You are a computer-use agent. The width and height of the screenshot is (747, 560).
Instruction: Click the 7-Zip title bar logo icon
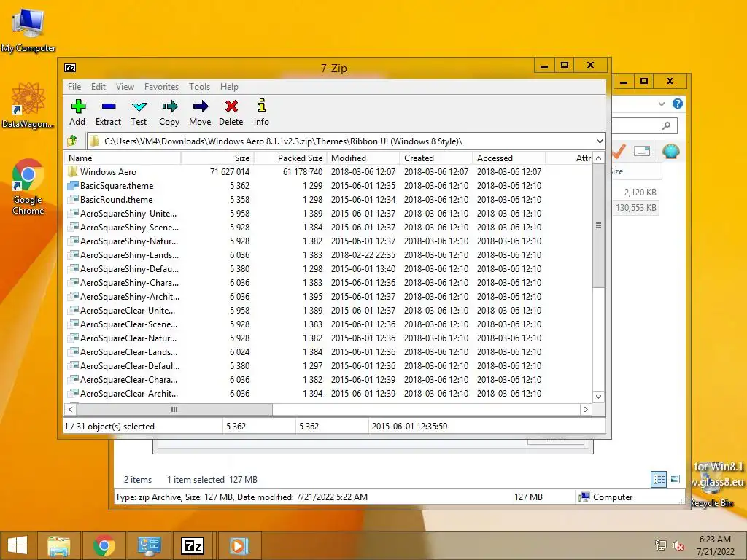(x=70, y=68)
